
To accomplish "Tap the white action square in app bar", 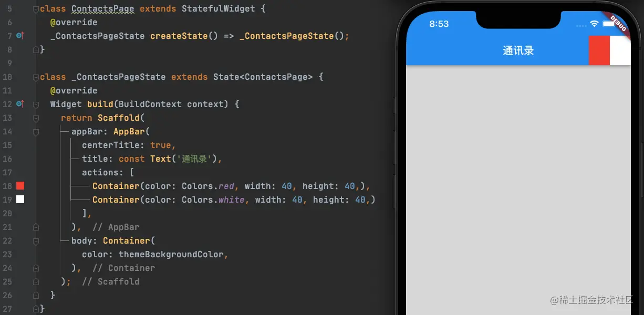I will click(620, 50).
